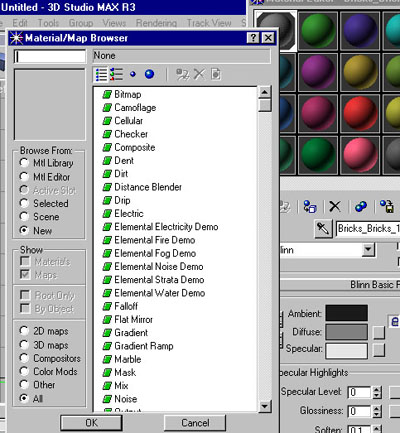Click Reset Map/Mtl X icon in Material Editor

[335, 207]
